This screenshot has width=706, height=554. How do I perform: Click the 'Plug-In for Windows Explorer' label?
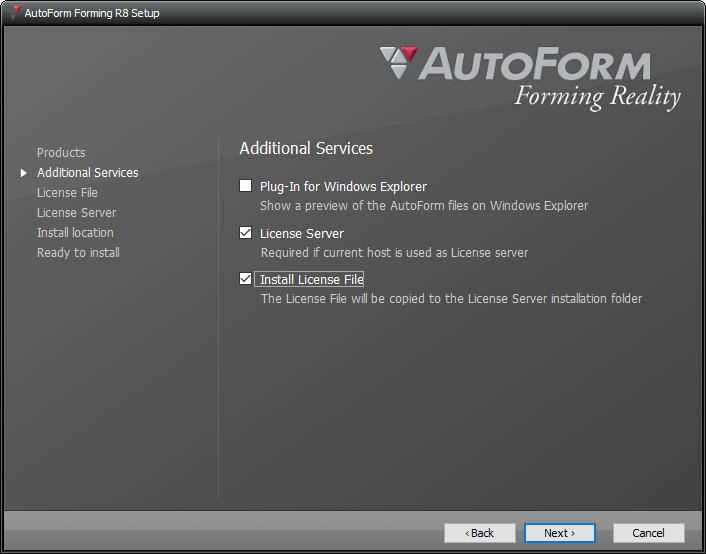click(x=343, y=186)
